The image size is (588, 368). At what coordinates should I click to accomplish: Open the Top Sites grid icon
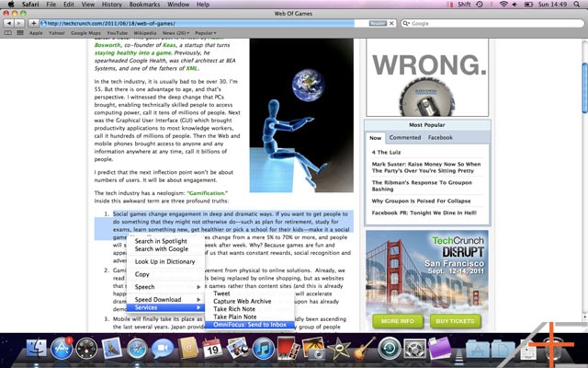[x=20, y=33]
